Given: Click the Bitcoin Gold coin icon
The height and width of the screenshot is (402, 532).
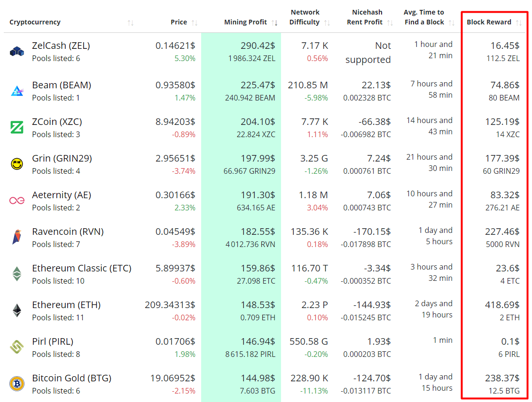Looking at the screenshot, I should [17, 384].
